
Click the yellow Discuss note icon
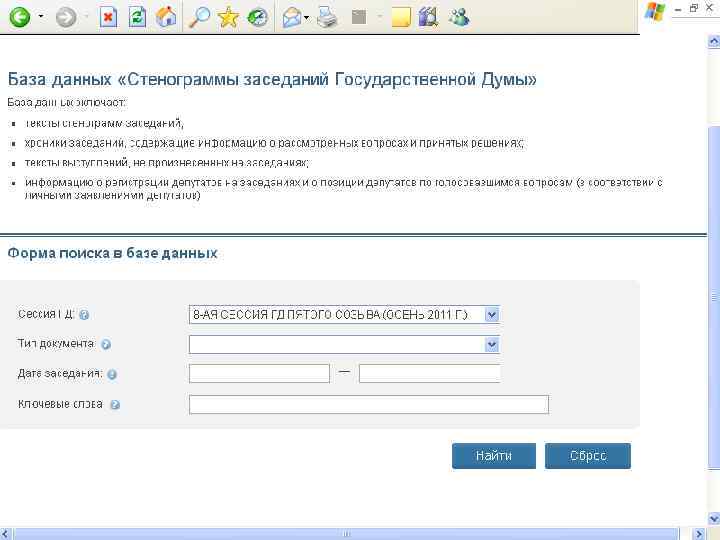pyautogui.click(x=401, y=17)
